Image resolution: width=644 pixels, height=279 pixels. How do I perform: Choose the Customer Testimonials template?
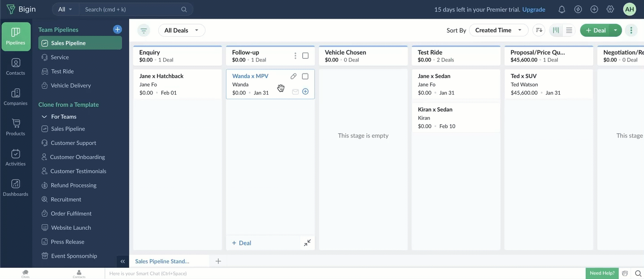point(78,171)
